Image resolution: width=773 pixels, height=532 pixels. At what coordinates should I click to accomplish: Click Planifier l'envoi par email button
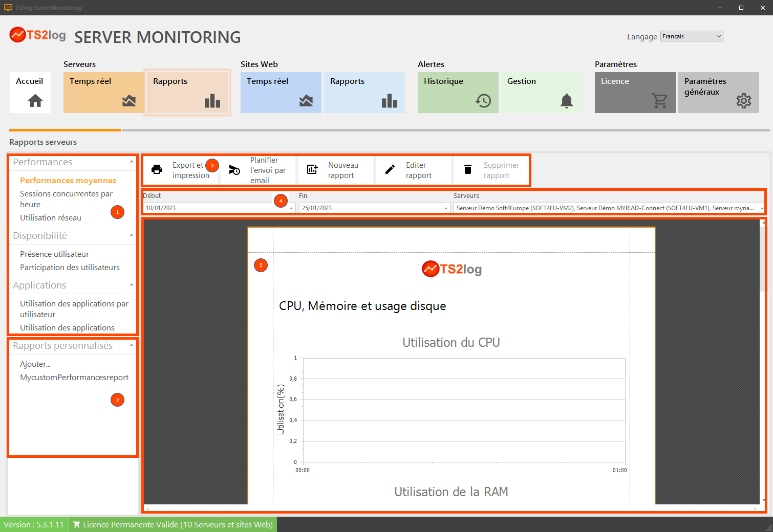tap(259, 170)
